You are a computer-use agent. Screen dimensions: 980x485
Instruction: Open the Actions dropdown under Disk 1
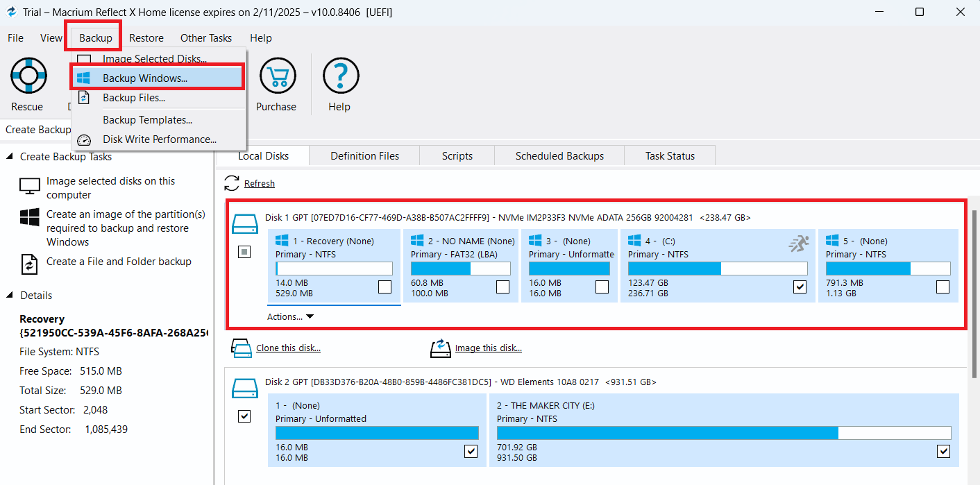point(290,316)
